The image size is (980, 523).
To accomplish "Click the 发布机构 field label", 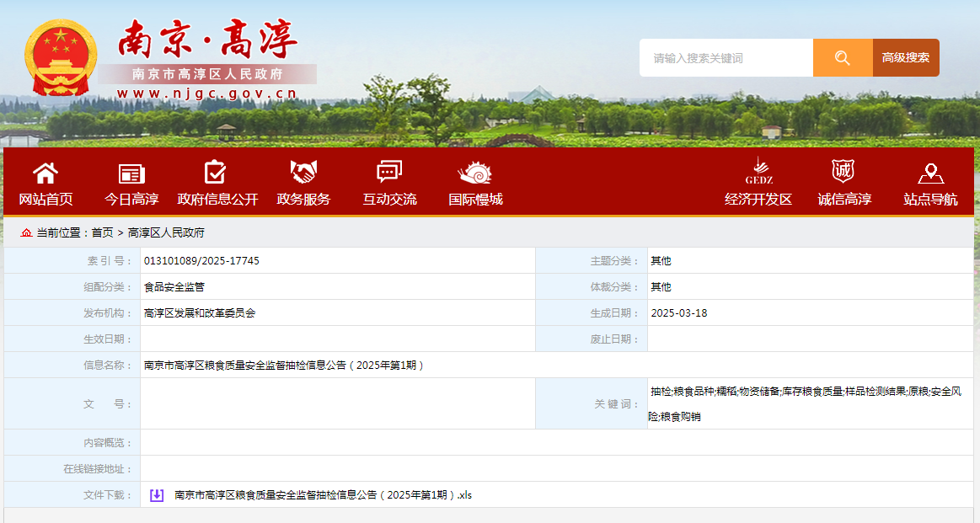I will pyautogui.click(x=108, y=313).
